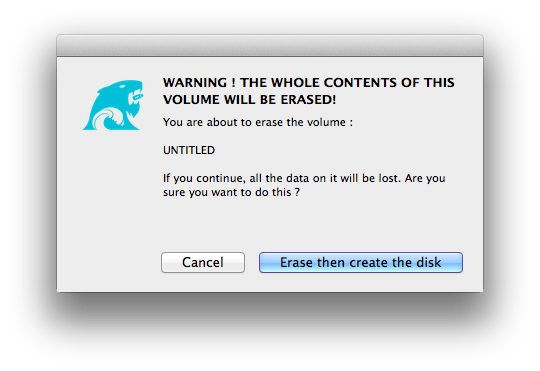Viewport: 540px width, 371px height.
Task: Click the dialog's gray title bar
Action: [270, 45]
